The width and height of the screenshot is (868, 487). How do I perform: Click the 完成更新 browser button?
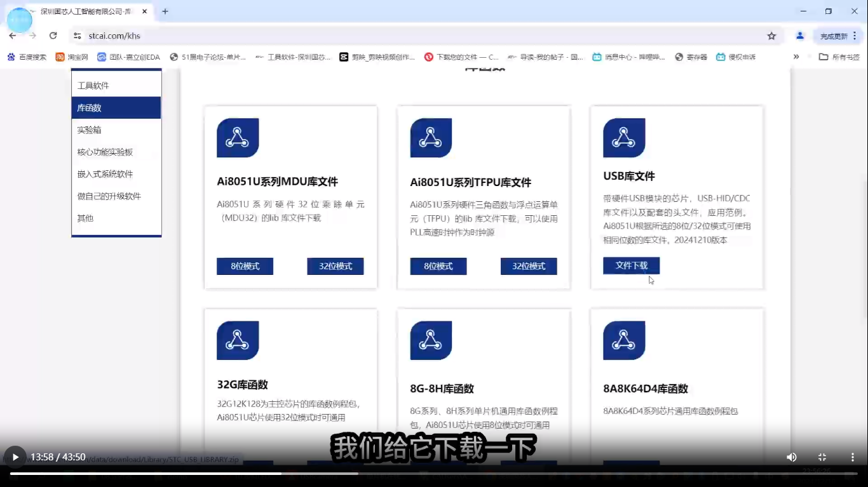coord(837,36)
